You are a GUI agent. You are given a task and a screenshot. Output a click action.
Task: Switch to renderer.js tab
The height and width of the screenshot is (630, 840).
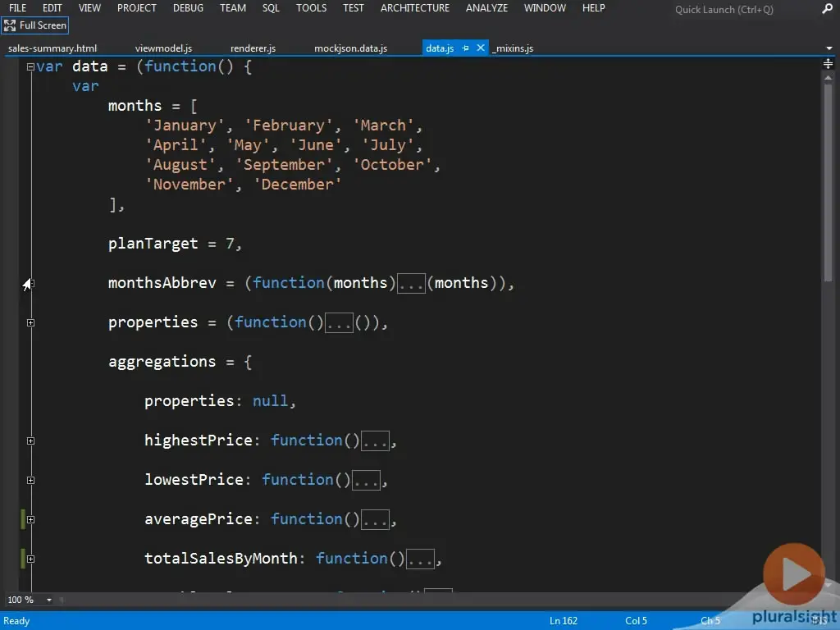(x=253, y=48)
